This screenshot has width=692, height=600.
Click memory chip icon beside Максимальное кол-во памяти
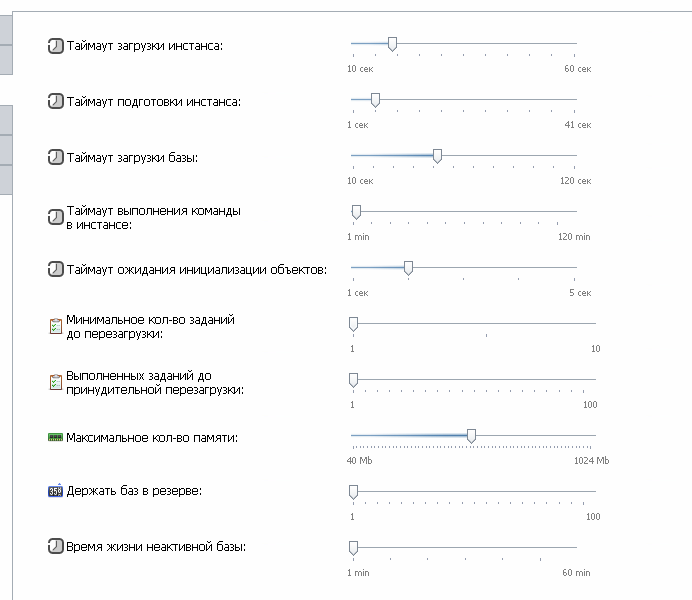(55, 438)
